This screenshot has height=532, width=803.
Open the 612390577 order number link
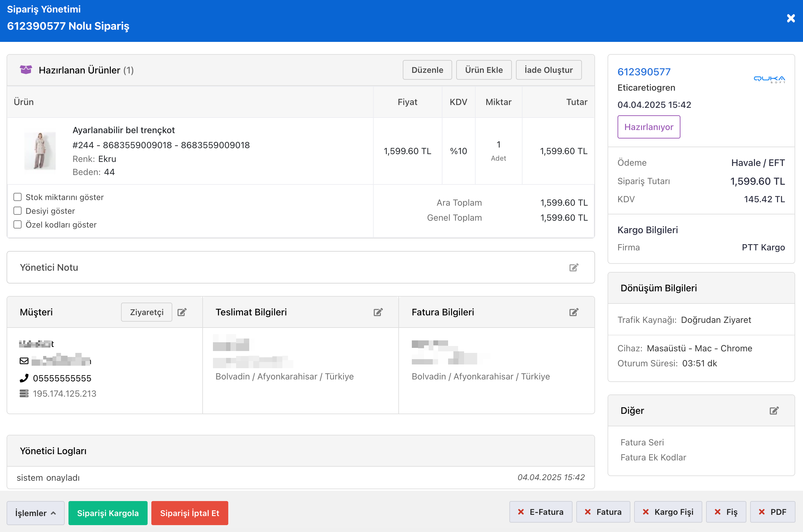(x=644, y=72)
